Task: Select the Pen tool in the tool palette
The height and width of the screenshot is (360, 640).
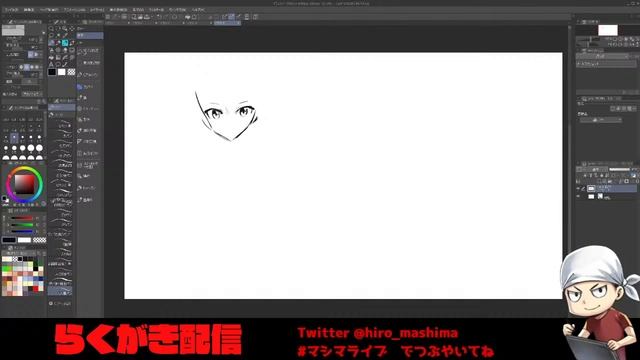Action: pos(51,42)
